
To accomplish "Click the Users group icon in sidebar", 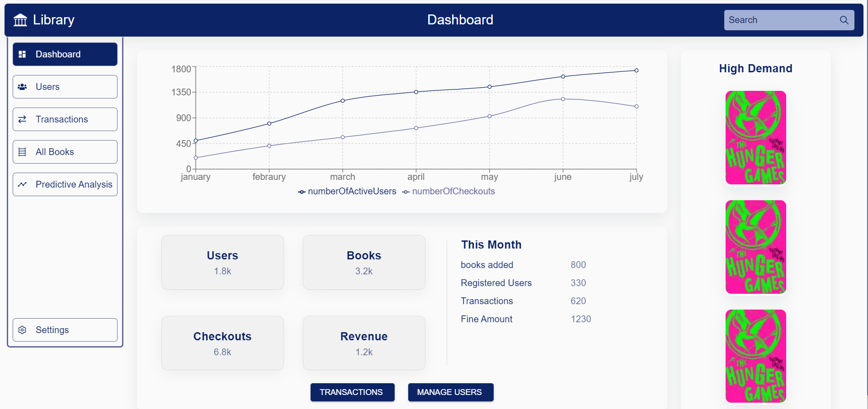I will [22, 87].
